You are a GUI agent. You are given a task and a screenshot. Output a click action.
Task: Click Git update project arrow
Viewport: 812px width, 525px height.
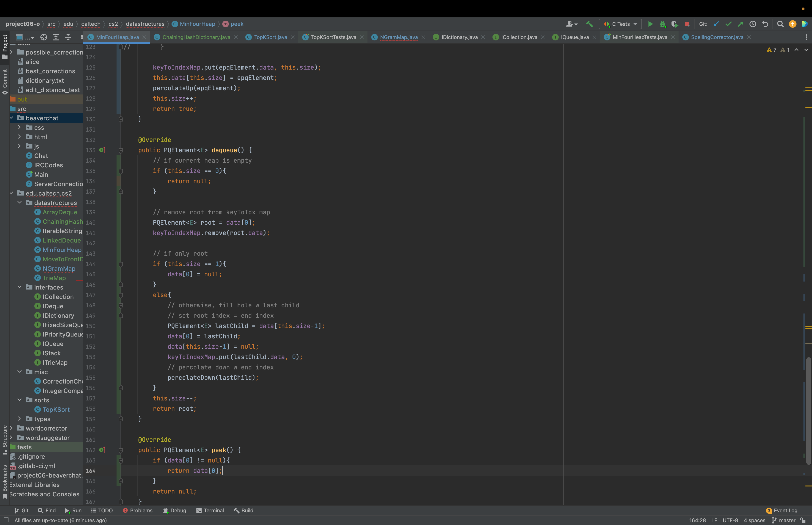pyautogui.click(x=716, y=24)
